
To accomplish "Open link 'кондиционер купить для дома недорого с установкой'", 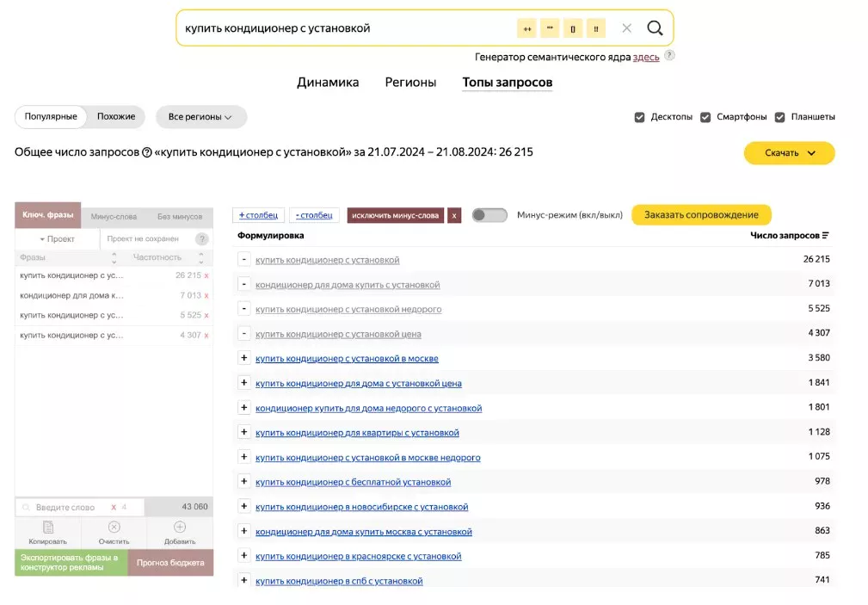I will (369, 408).
